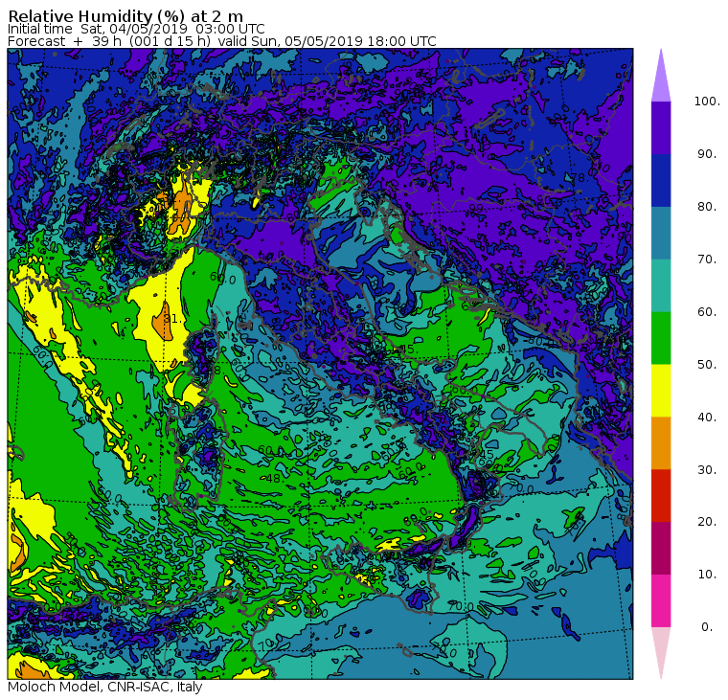Click the light purple upper arrow of the color bar
This screenshot has width=728, height=700.
coord(661,81)
